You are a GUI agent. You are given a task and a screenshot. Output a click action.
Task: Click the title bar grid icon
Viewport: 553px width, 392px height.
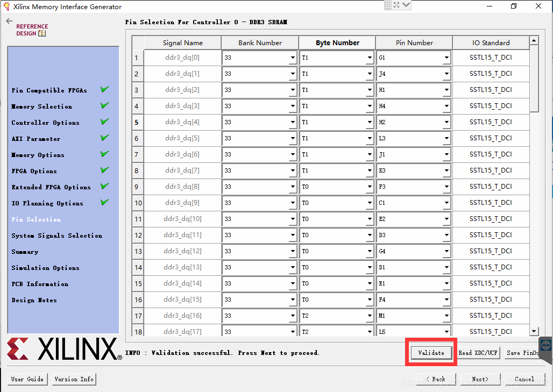coord(388,5)
